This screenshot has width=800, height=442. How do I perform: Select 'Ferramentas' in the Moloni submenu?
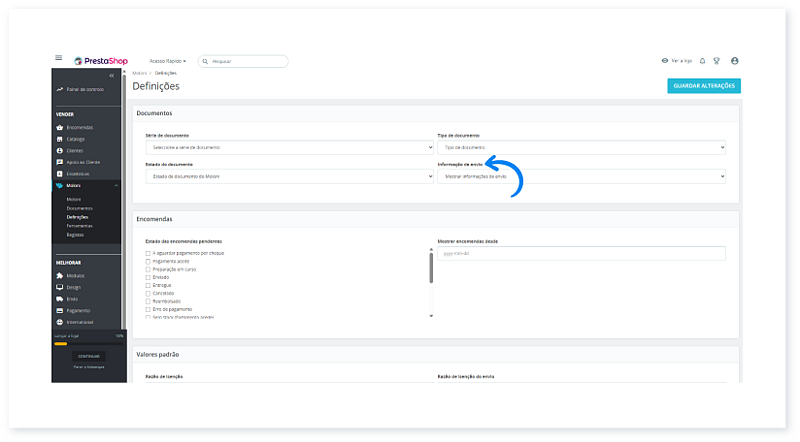[80, 225]
